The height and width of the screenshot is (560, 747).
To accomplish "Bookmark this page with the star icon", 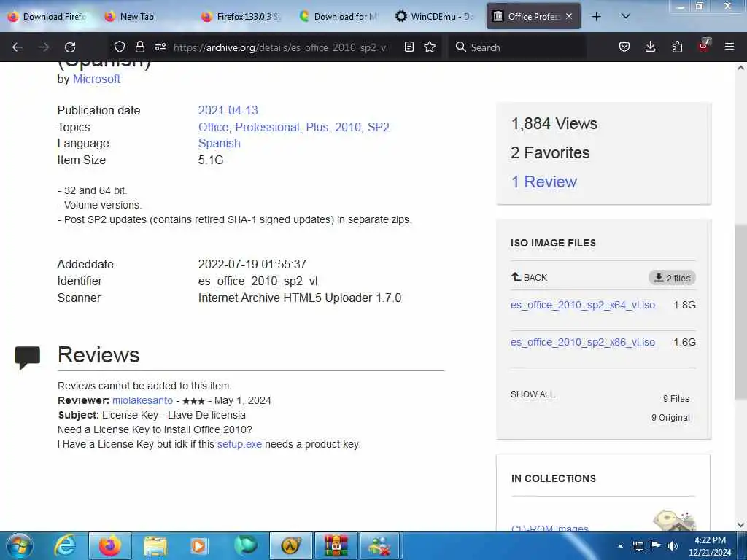I will (430, 47).
